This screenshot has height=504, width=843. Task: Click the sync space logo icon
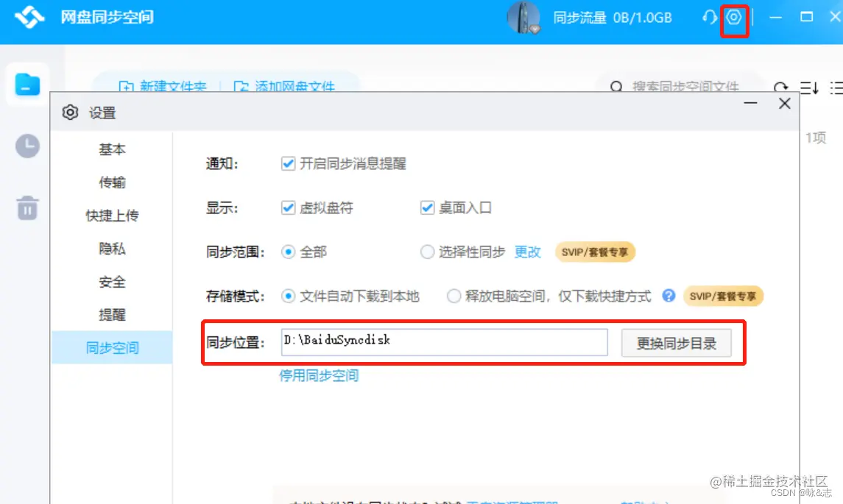pos(29,17)
